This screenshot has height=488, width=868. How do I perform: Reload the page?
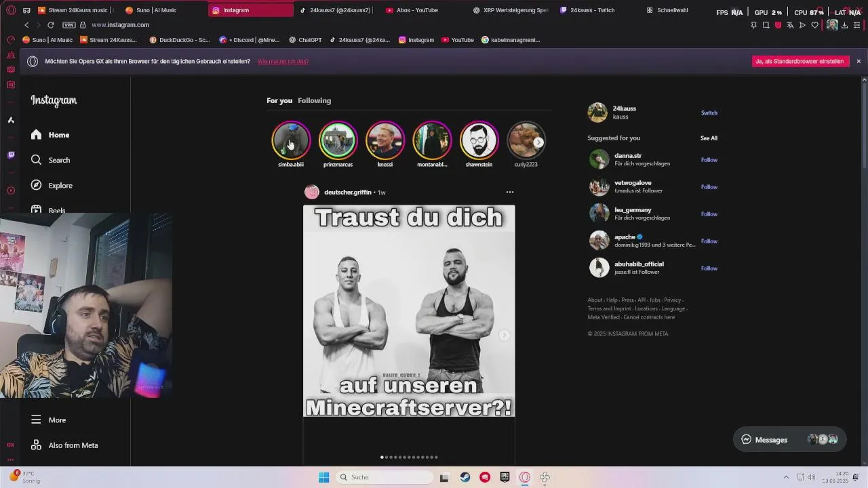point(50,25)
